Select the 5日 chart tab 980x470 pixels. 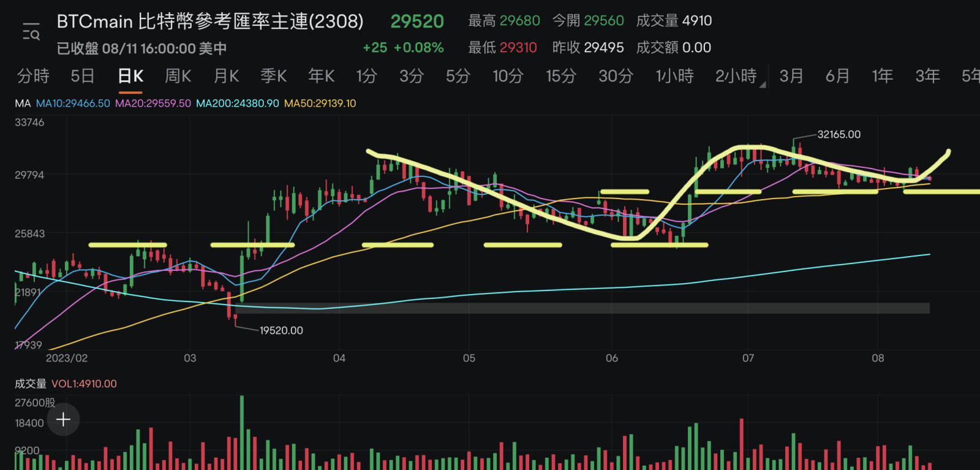(82, 76)
